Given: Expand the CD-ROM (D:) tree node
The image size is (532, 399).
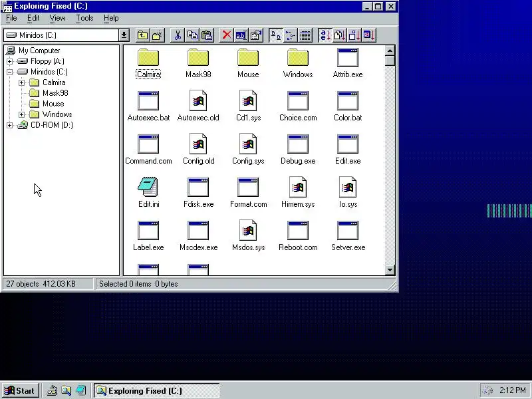Looking at the screenshot, I should tap(9, 125).
